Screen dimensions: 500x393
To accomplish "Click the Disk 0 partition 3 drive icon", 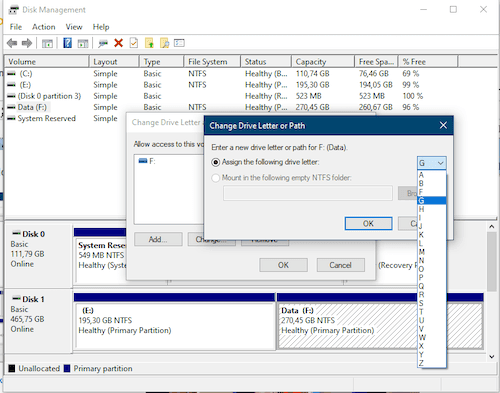I will click(11, 96).
